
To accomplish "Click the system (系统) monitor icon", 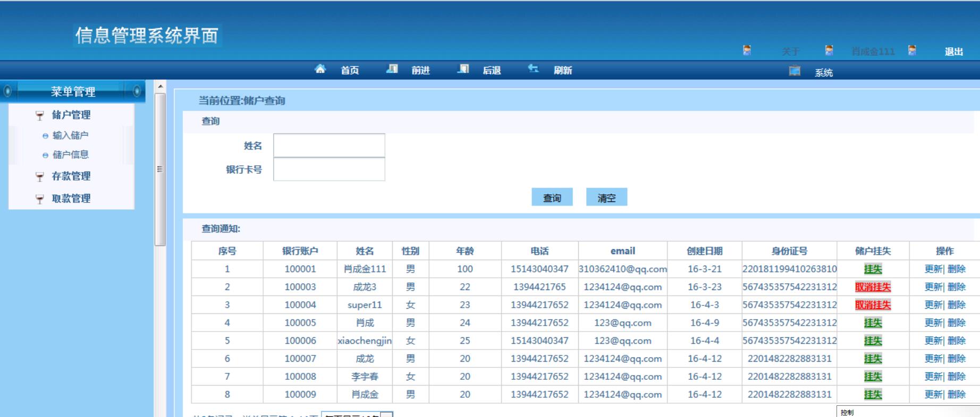I will (x=795, y=71).
